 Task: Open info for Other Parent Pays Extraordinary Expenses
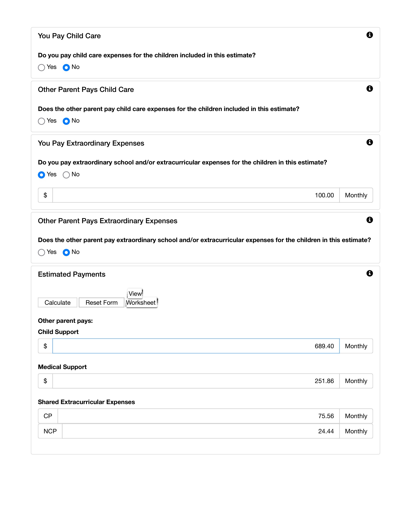click(x=369, y=220)
